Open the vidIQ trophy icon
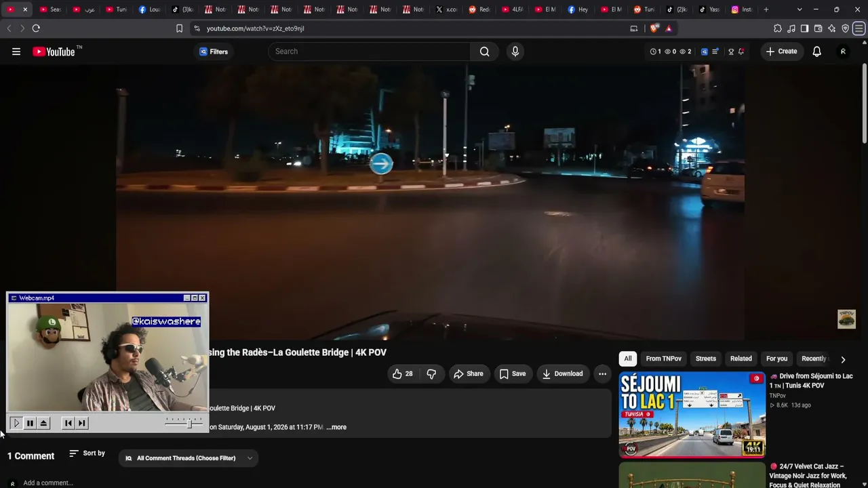The height and width of the screenshot is (488, 868). click(731, 52)
